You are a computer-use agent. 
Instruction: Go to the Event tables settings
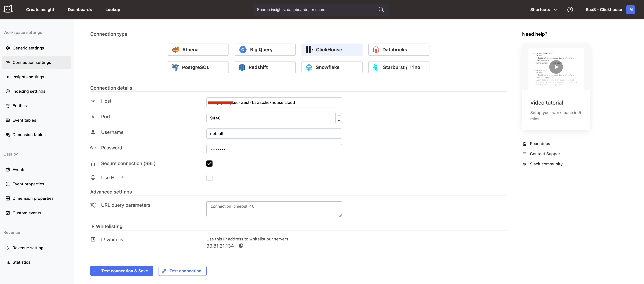[24, 120]
